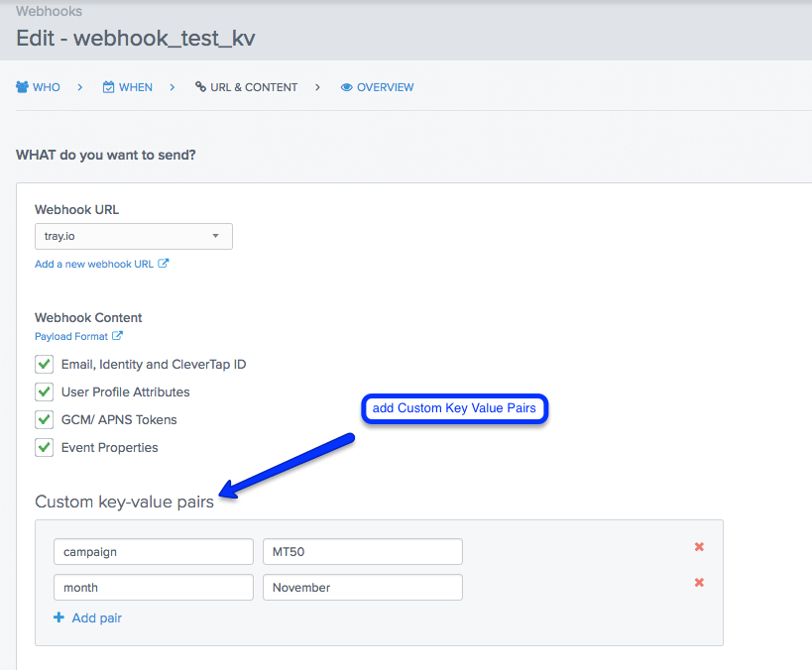Click the MT50 value field
This screenshot has width=812, height=670.
coord(362,552)
